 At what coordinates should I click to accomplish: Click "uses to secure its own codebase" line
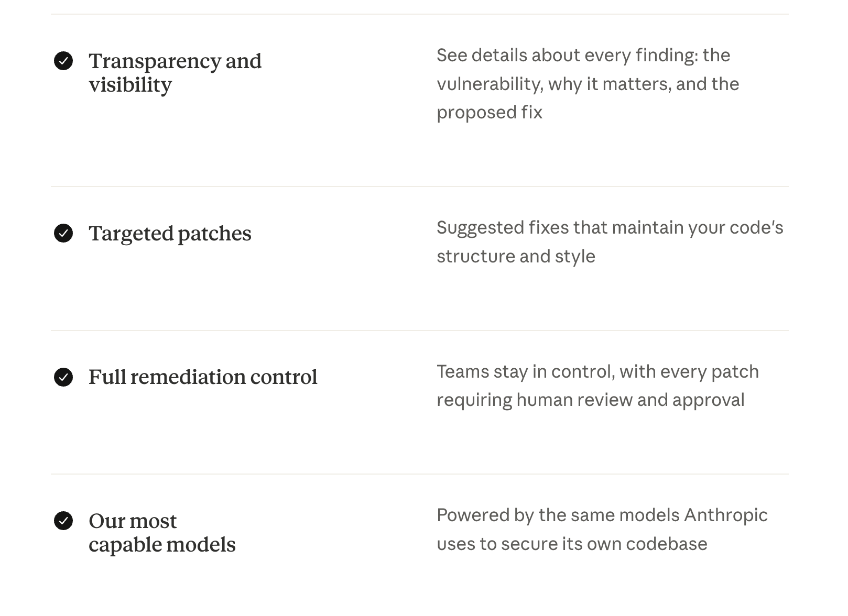(572, 544)
